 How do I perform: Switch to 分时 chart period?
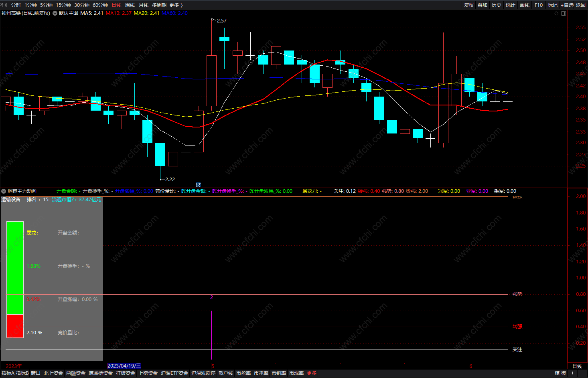(x=16, y=5)
